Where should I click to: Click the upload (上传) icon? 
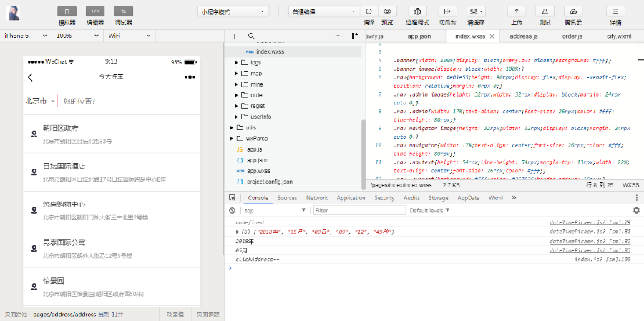click(516, 11)
